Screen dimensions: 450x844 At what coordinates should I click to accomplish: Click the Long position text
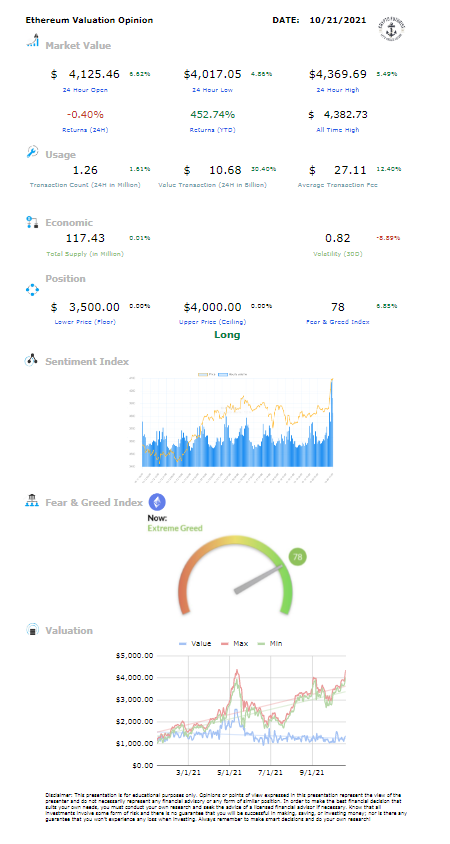[x=227, y=335]
